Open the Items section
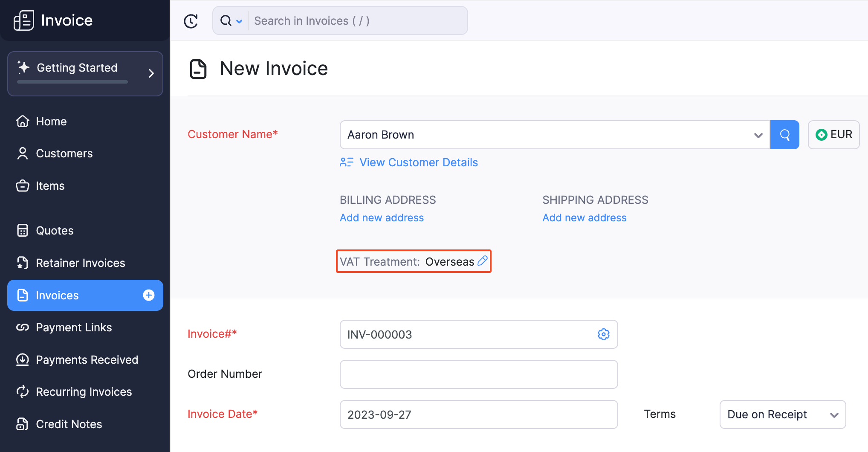 click(x=50, y=185)
